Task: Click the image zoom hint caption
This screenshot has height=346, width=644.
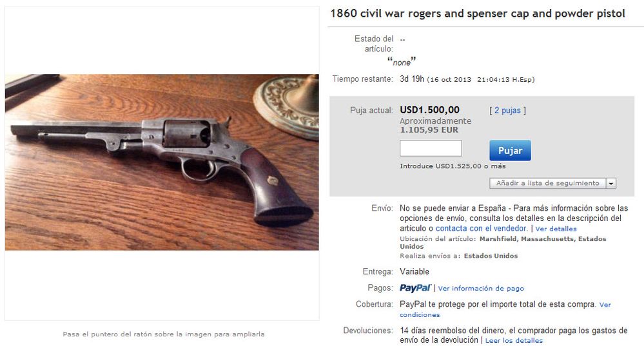Action: pyautogui.click(x=164, y=334)
